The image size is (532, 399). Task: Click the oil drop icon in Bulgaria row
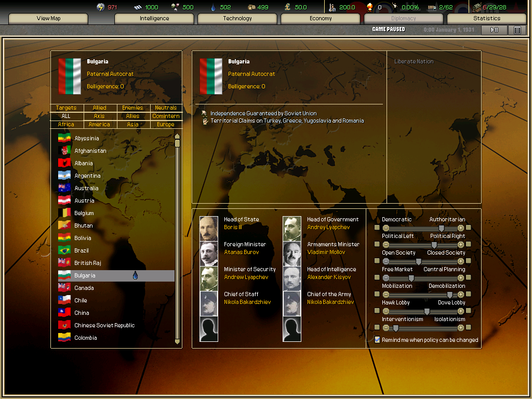pyautogui.click(x=136, y=275)
